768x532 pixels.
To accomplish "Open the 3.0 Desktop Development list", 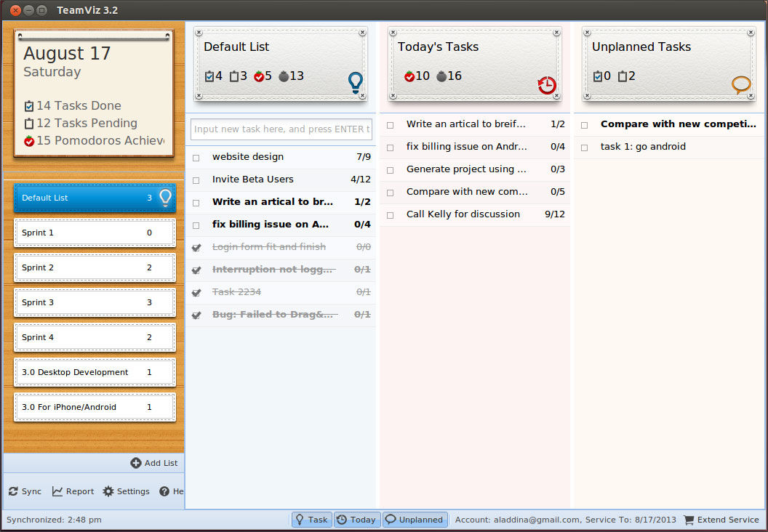I will coord(95,372).
